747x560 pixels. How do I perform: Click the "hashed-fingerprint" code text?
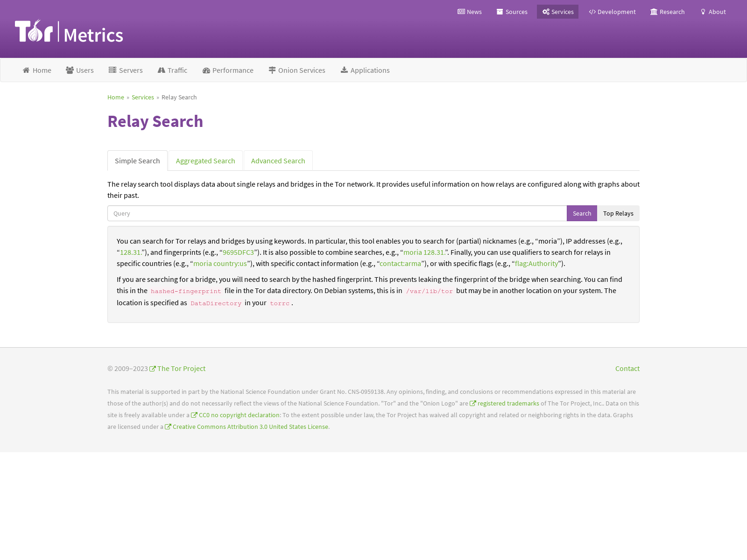(x=186, y=291)
